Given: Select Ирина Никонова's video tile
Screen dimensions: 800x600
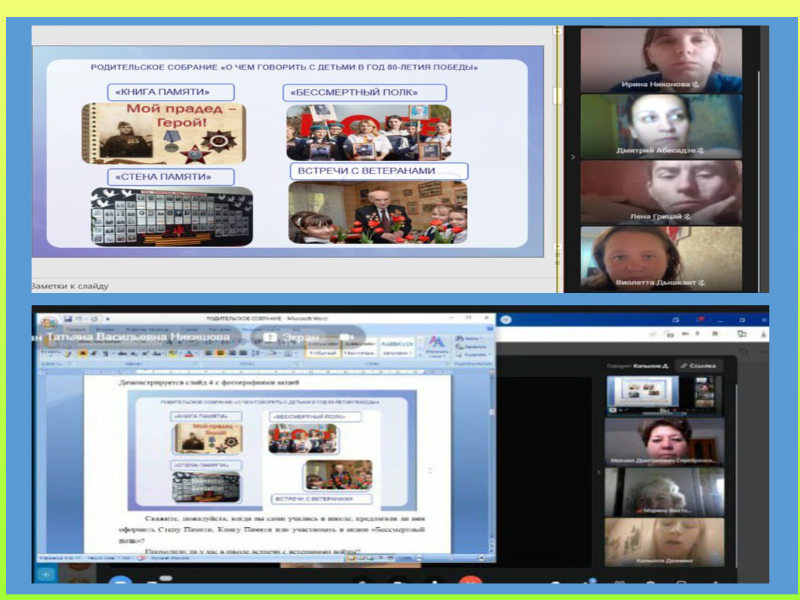Looking at the screenshot, I should (x=661, y=60).
